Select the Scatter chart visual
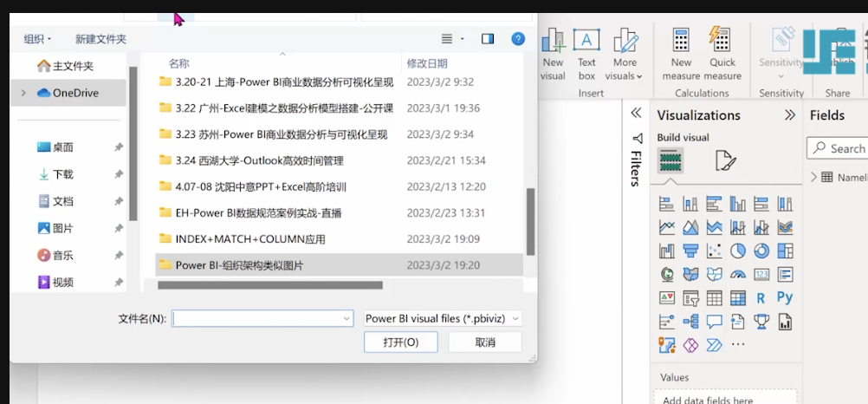The width and height of the screenshot is (868, 404). [714, 251]
